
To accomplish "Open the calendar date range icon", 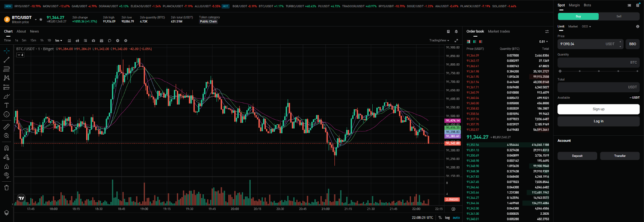I will coord(101,40).
